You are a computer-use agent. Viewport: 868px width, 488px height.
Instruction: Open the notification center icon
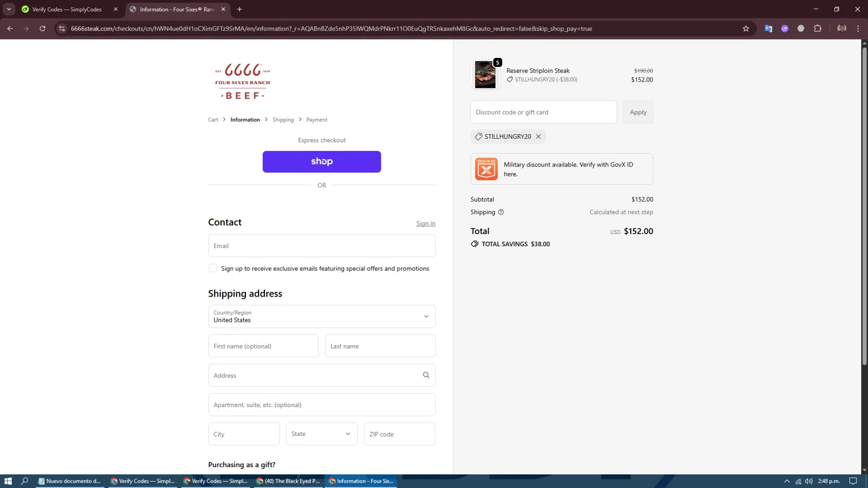pos(853,481)
